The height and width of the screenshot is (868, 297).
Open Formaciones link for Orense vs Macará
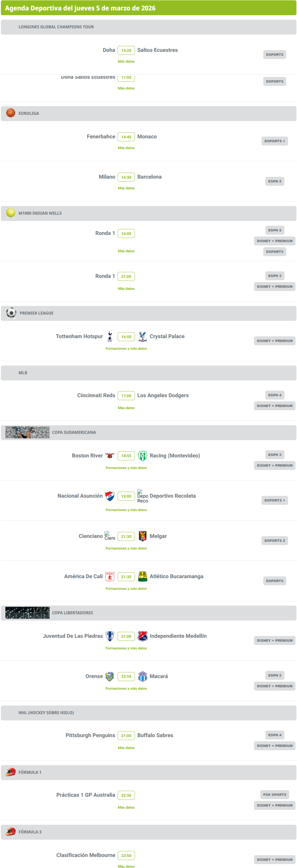click(126, 689)
